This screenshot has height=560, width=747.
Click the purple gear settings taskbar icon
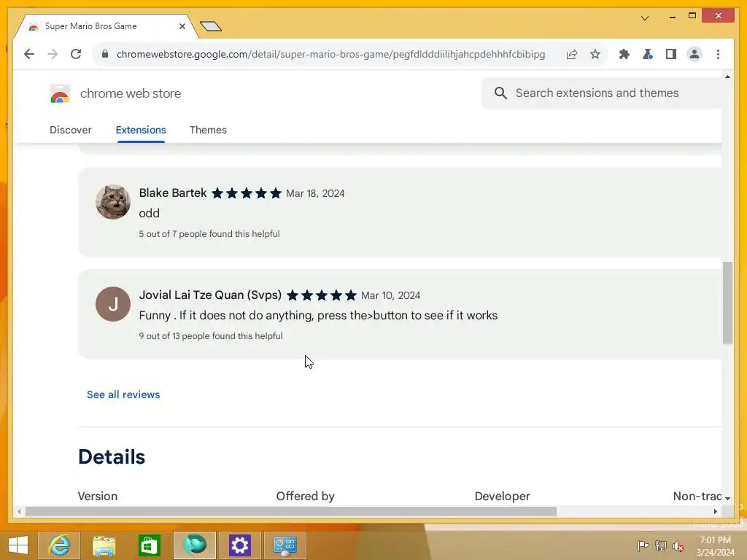click(x=239, y=545)
